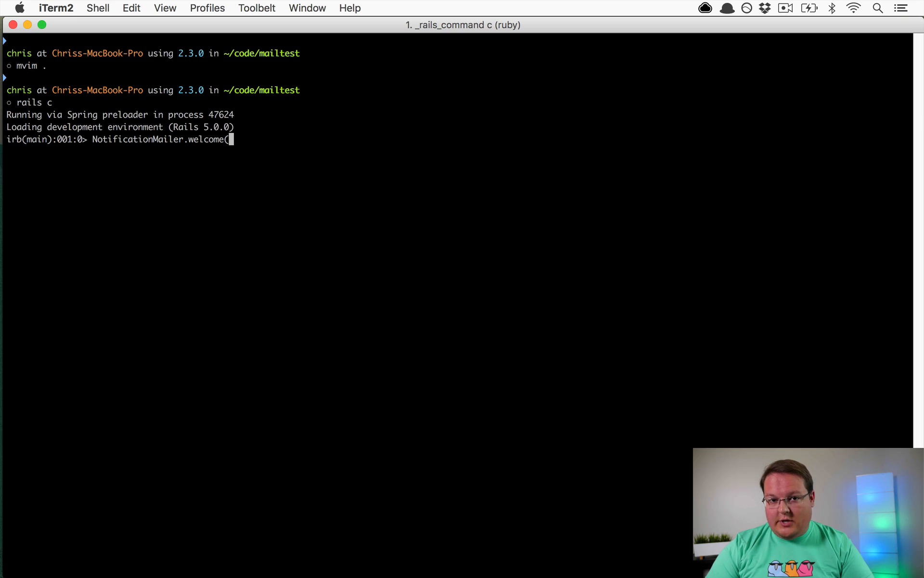Click 'Running via Spring preloader' output line
924x578 pixels.
click(x=120, y=115)
